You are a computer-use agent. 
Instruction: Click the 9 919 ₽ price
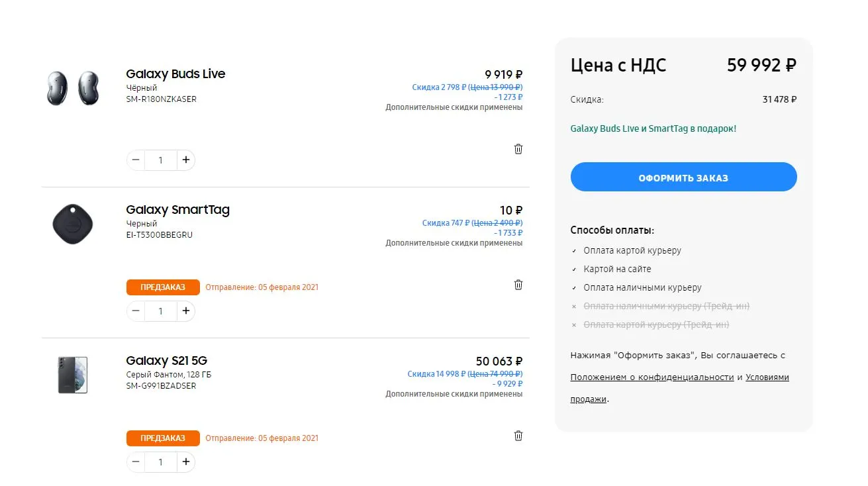click(504, 75)
